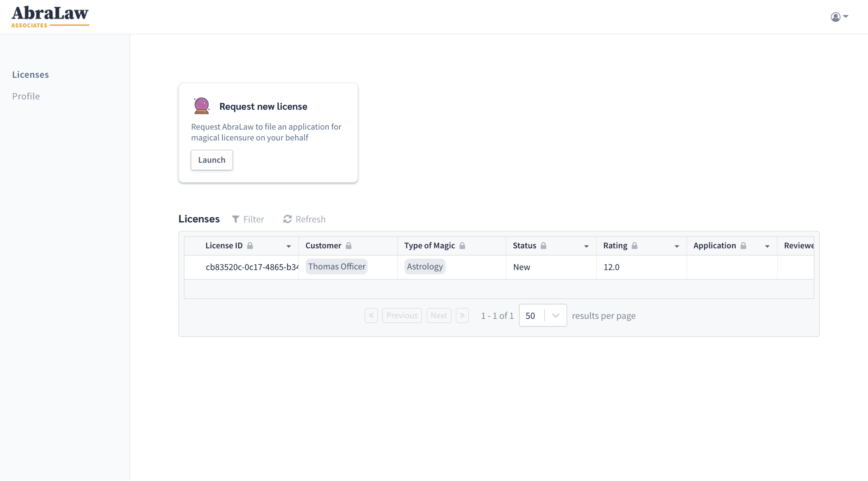Image resolution: width=868 pixels, height=481 pixels.
Task: Select the Thomas Officer customer chip
Action: click(x=336, y=266)
